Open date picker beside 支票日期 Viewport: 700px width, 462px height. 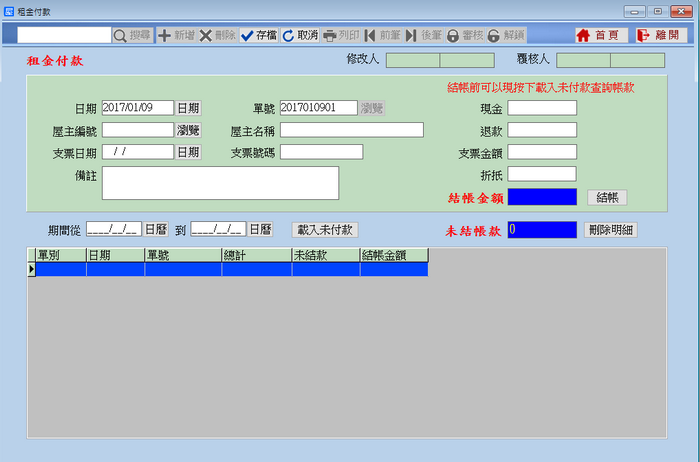tap(188, 152)
